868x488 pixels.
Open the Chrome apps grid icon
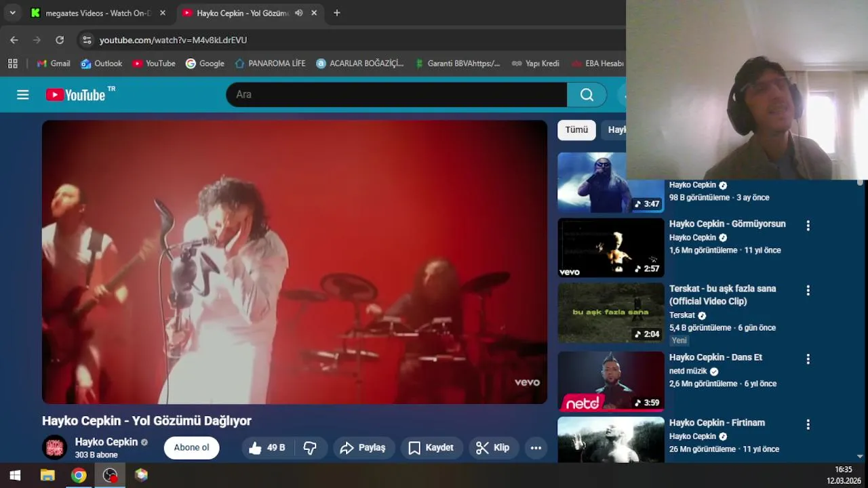pyautogui.click(x=12, y=63)
